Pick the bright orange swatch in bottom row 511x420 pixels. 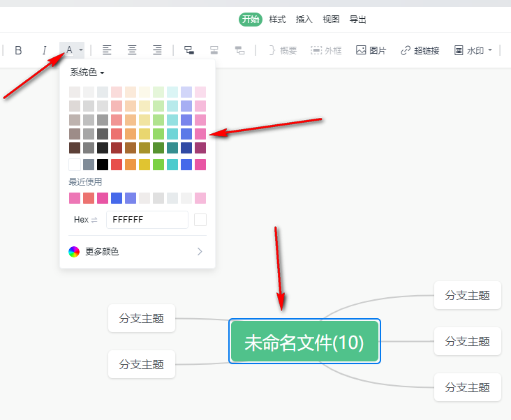pos(131,165)
